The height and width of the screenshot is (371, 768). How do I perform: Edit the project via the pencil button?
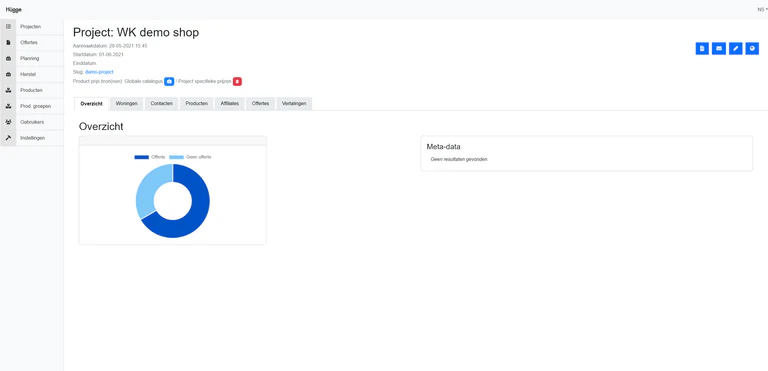point(735,48)
